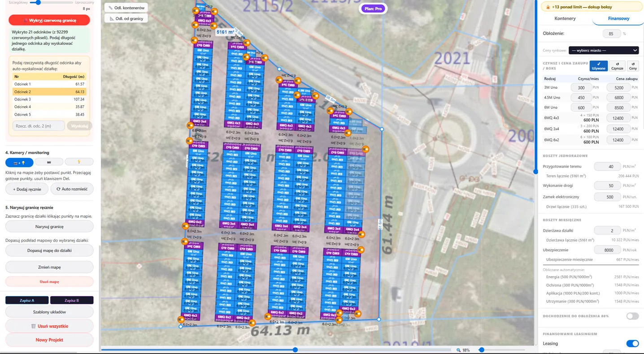Toggle the Leasing switch

[632, 344]
